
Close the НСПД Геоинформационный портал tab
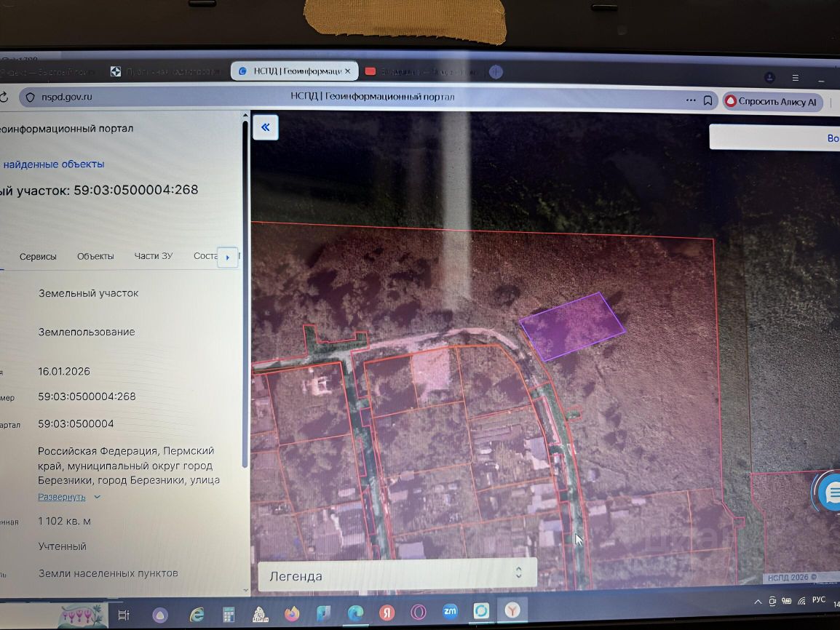(x=348, y=71)
